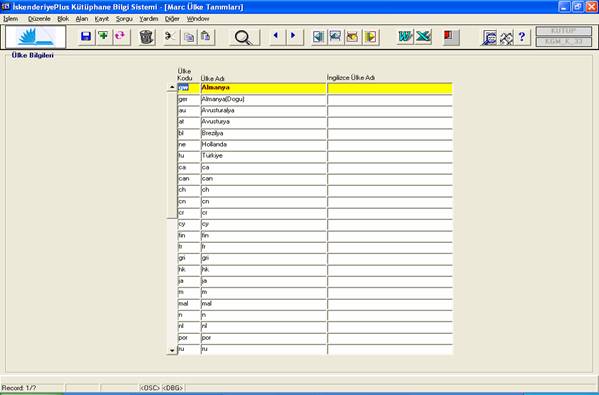The image size is (599, 395).
Task: Click the <DBG> status bar indicator
Action: (173, 388)
